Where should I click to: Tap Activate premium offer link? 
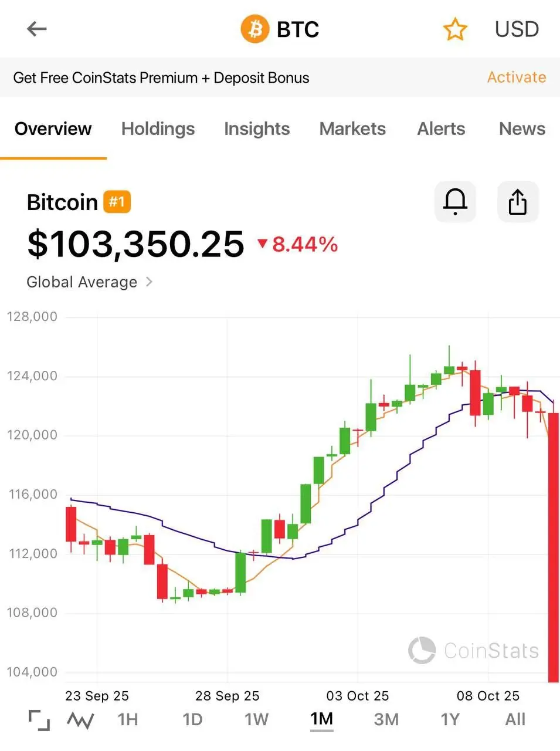pyautogui.click(x=516, y=77)
